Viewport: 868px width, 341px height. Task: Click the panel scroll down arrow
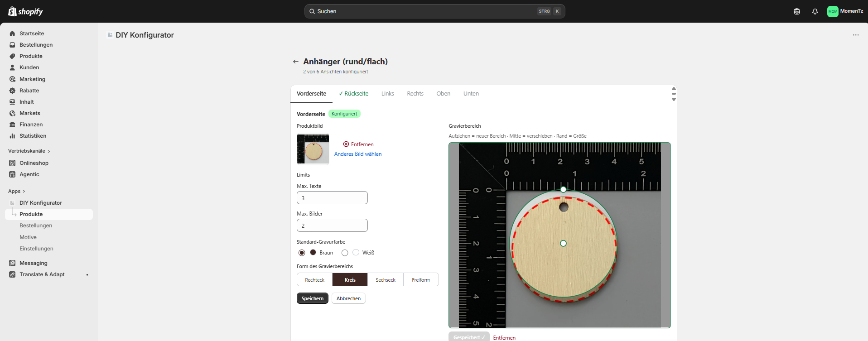tap(674, 99)
